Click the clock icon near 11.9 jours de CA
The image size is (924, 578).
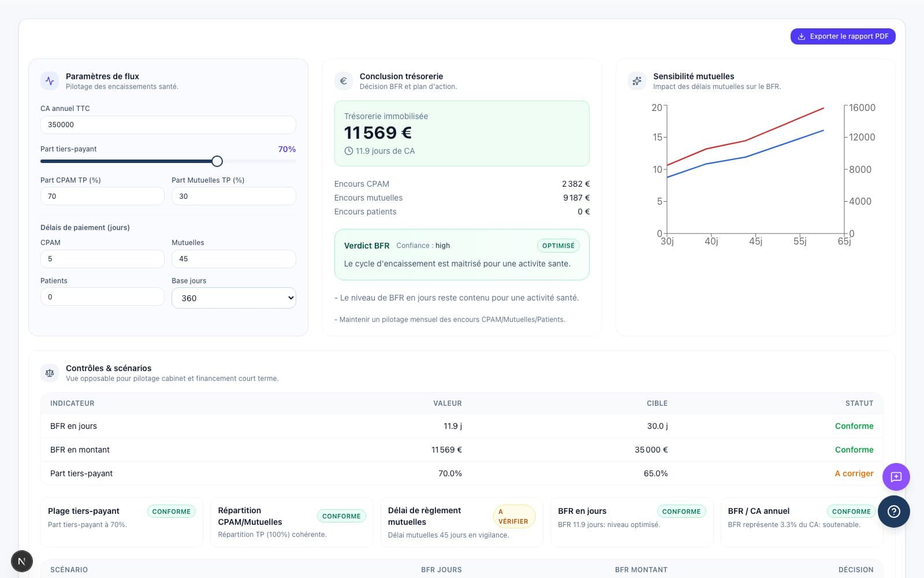(348, 151)
